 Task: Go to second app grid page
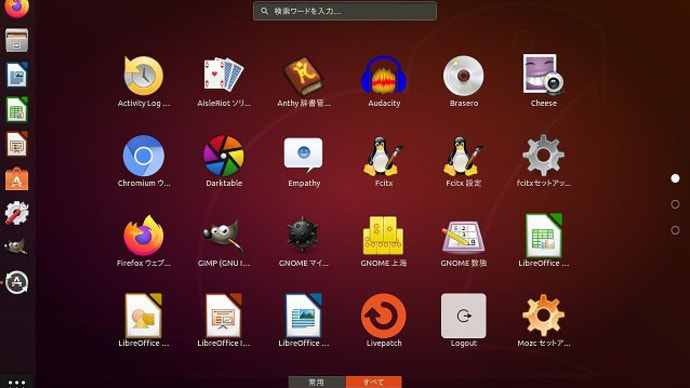[675, 204]
